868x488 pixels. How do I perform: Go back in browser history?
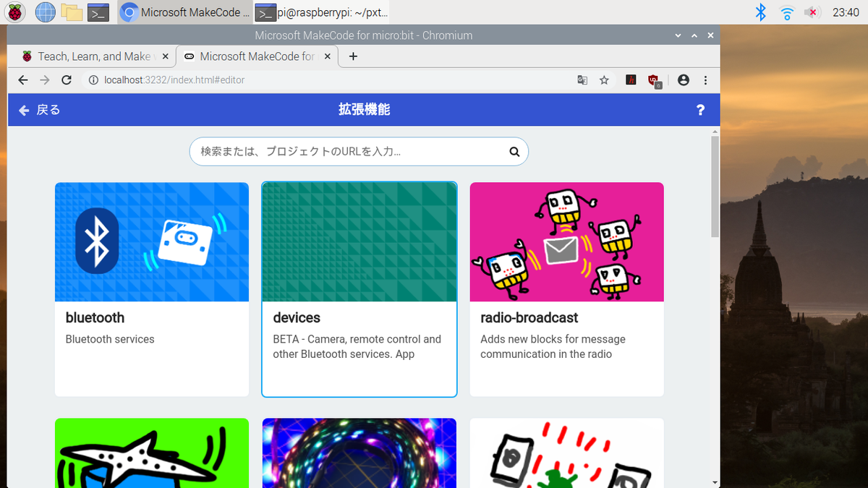coord(23,80)
